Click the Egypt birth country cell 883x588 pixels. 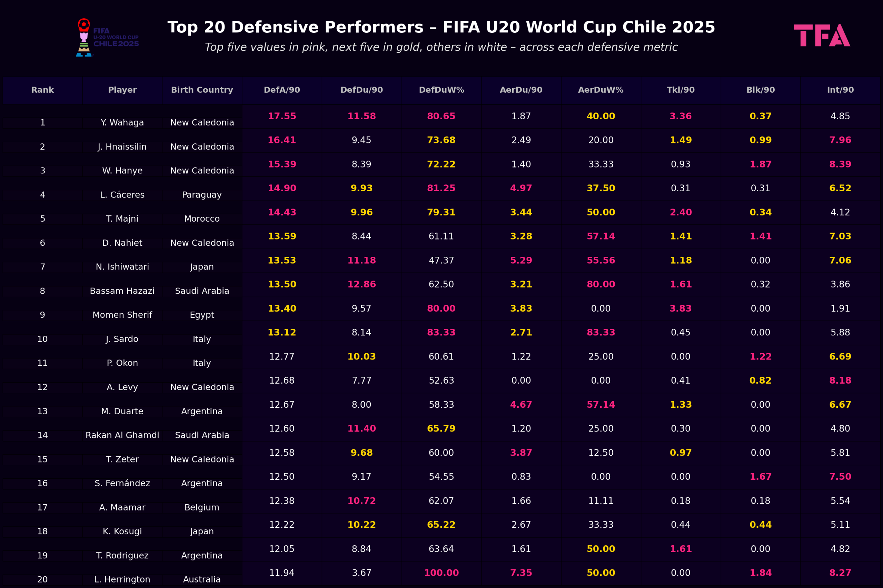coord(202,315)
